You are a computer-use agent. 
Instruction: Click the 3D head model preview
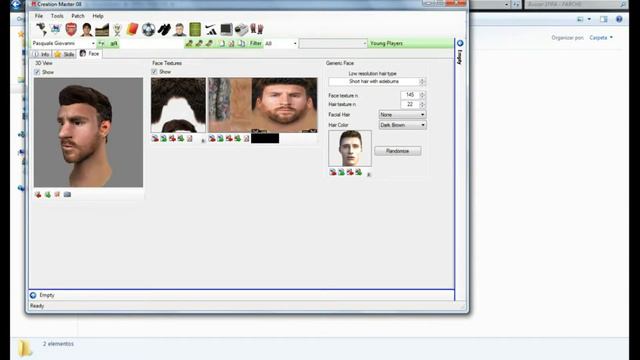tap(89, 133)
